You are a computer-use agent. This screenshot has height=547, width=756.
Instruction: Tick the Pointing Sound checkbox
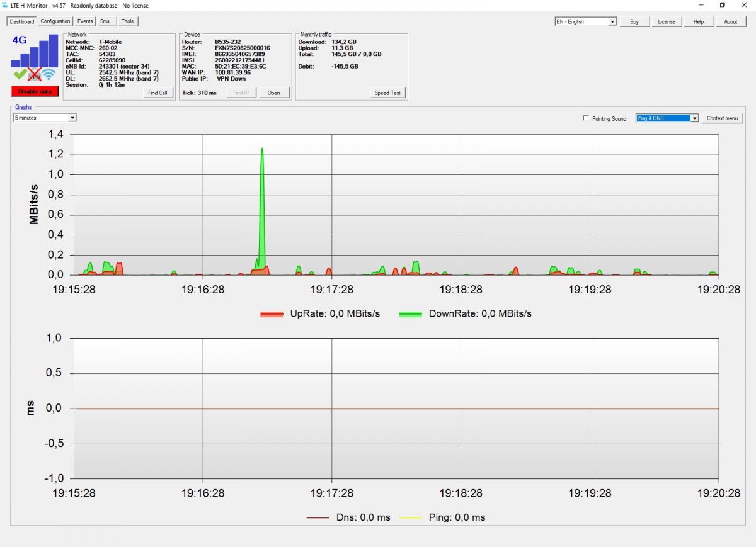[587, 118]
